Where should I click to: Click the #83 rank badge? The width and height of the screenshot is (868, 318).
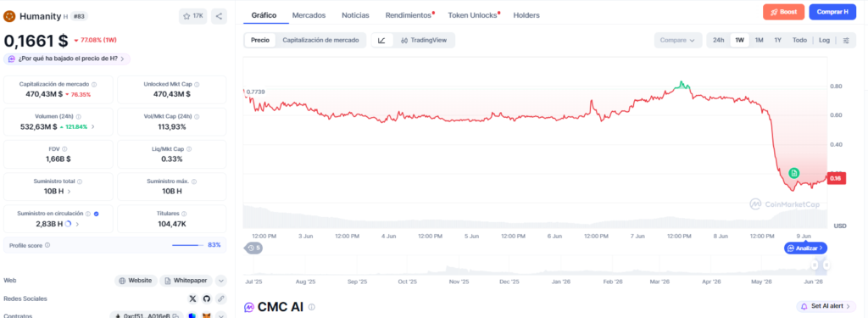pyautogui.click(x=79, y=16)
